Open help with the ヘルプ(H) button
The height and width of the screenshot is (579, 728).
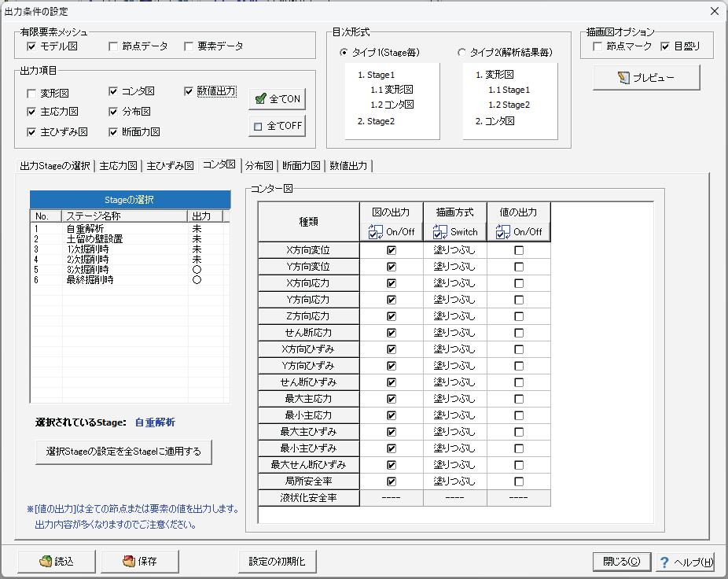coord(685,562)
